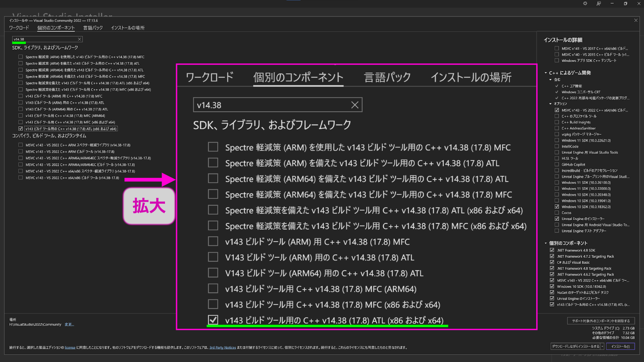Click the feedback icon in title bar

(x=599, y=4)
